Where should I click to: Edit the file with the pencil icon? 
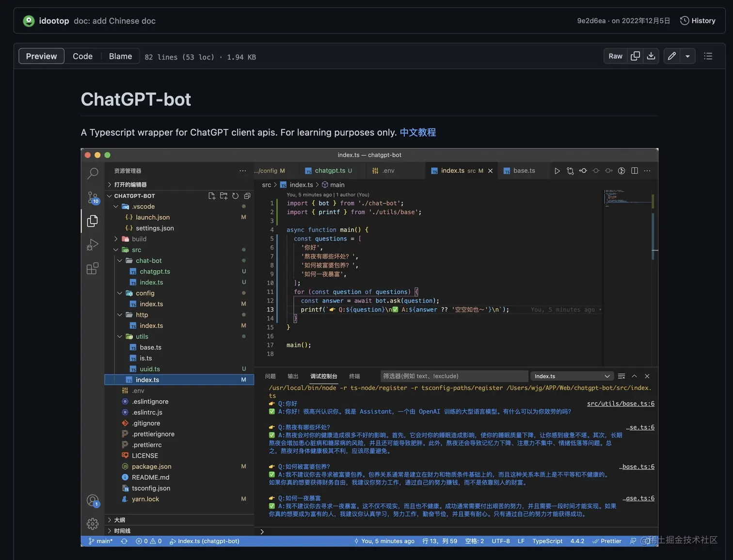(x=672, y=56)
